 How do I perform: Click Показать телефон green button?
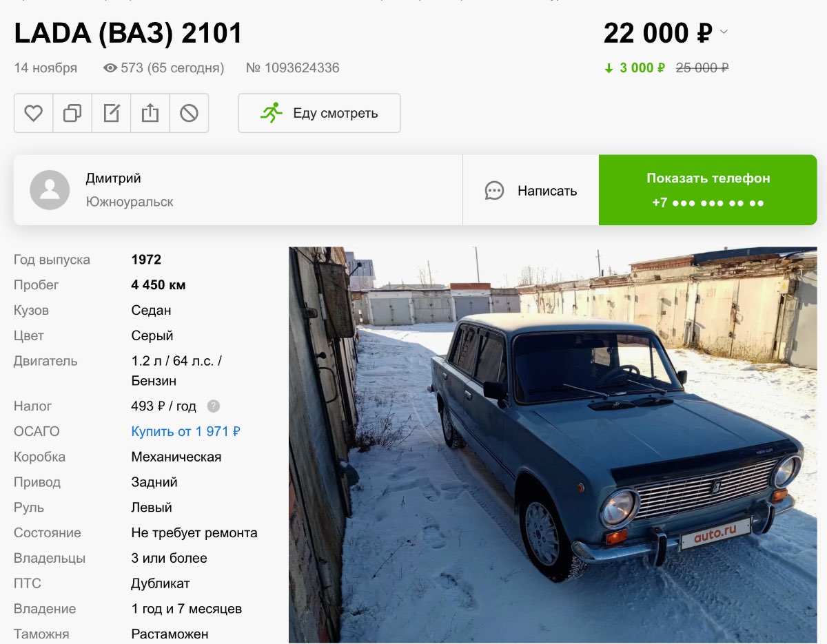[708, 190]
